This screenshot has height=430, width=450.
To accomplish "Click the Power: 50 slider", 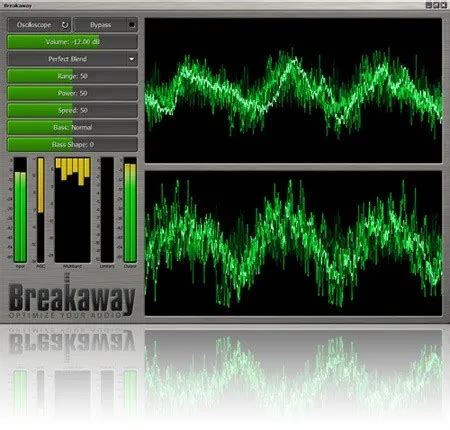I will pyautogui.click(x=72, y=93).
